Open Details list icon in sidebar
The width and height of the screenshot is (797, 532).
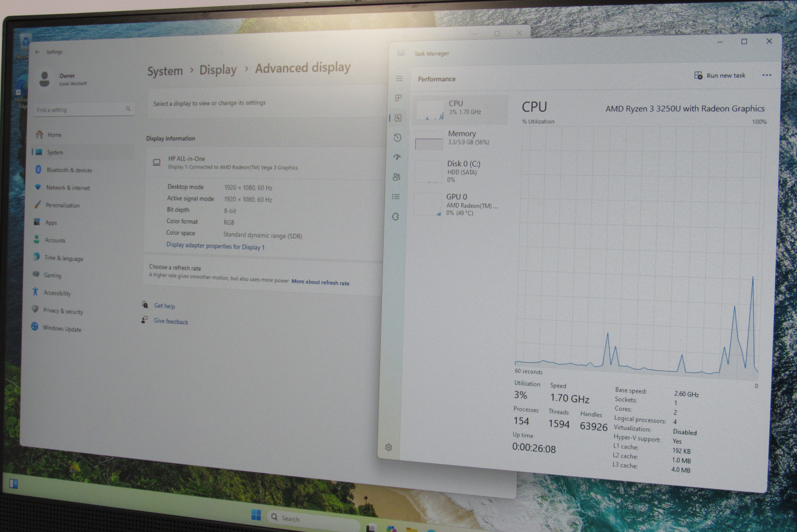396,197
